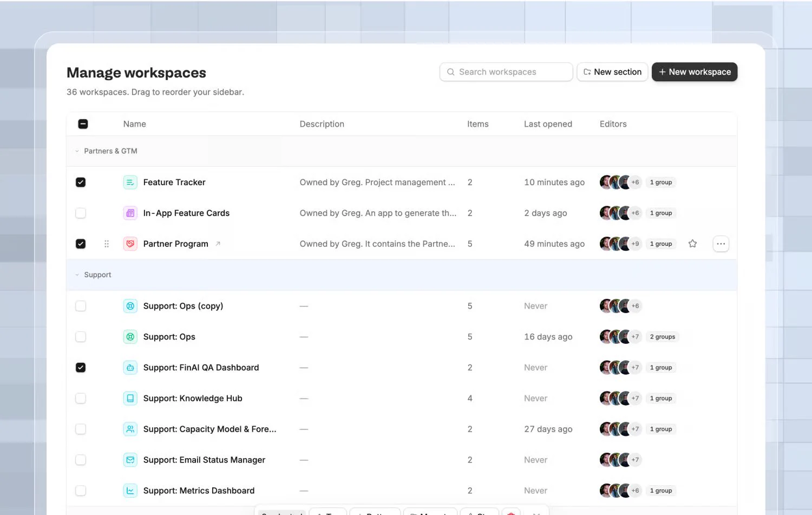Click the Items column header
The width and height of the screenshot is (812, 515).
[x=477, y=124]
